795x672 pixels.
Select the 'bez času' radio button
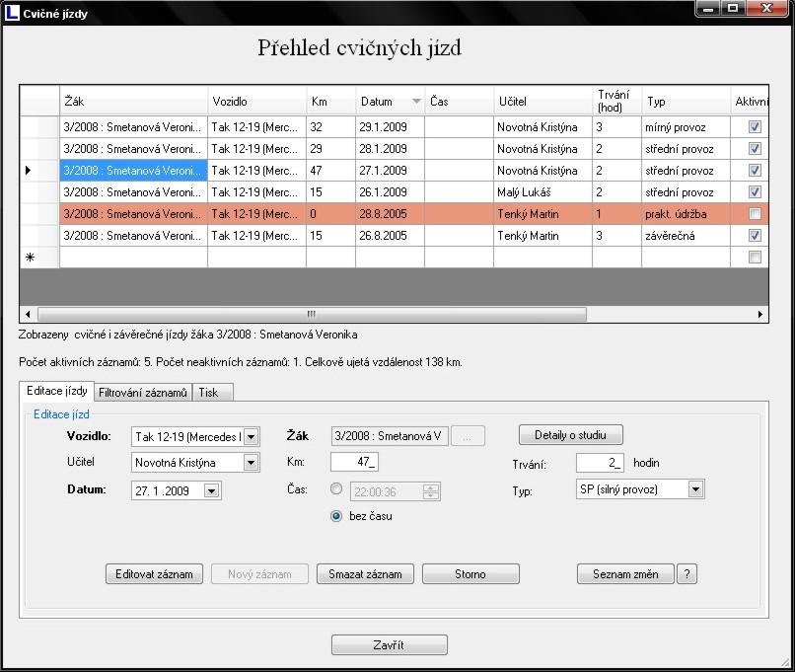(x=337, y=515)
